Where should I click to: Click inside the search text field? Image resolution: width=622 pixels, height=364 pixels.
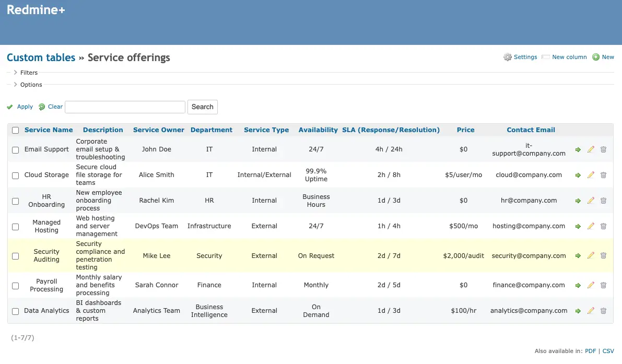125,107
